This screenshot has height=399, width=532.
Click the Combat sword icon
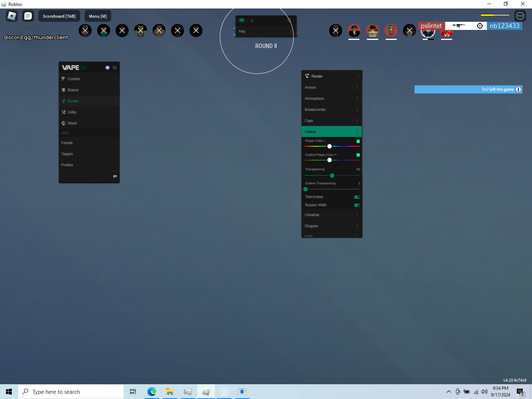(64, 79)
